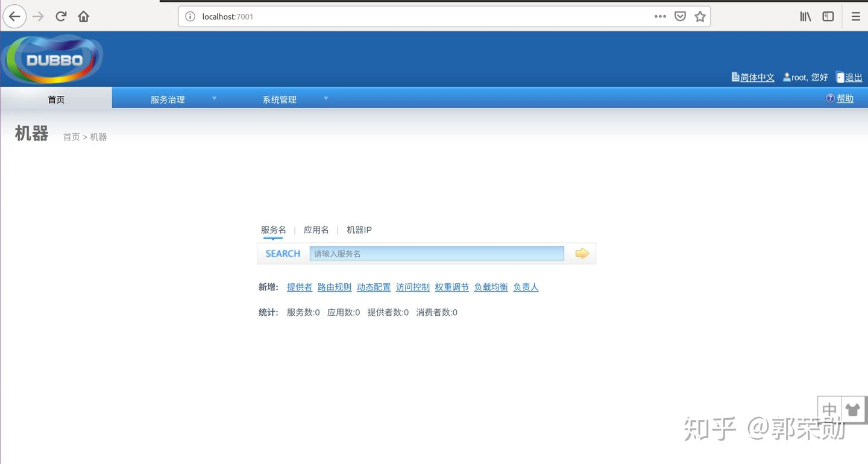Open the 系统管理 menu

coord(280,99)
